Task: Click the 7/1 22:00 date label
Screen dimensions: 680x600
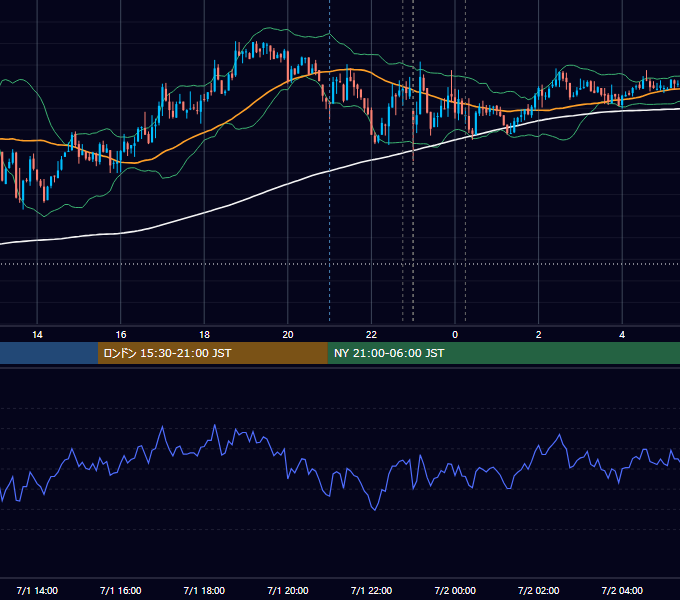Action: (371, 590)
